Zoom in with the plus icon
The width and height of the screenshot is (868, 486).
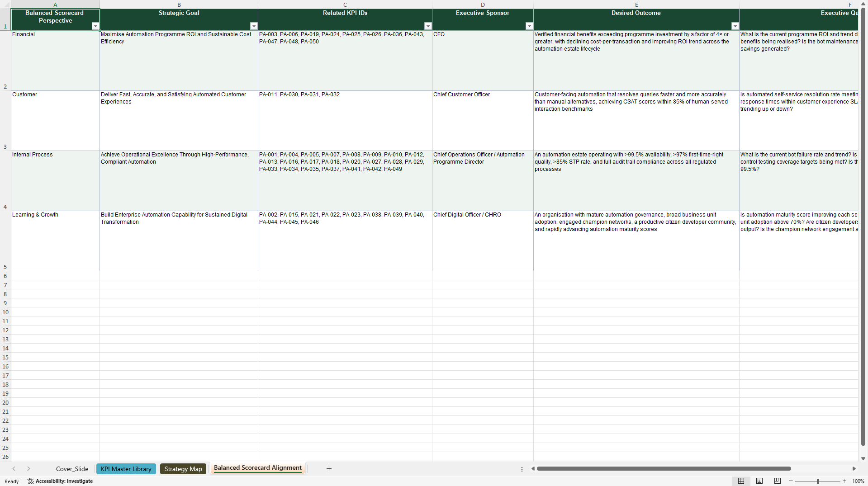[844, 481]
